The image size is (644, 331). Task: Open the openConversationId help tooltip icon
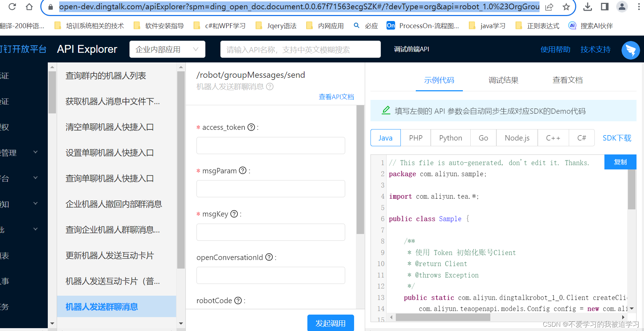[269, 257]
